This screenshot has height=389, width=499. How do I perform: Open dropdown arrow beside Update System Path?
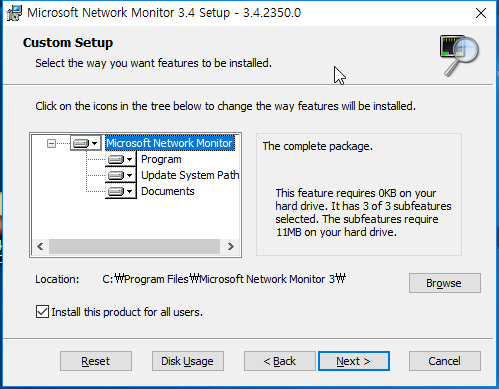click(130, 175)
